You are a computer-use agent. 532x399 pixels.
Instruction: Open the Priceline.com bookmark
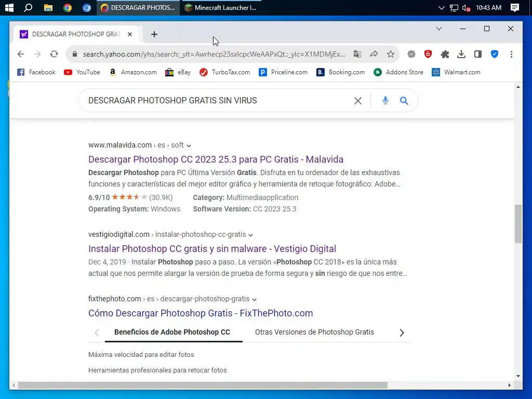coord(283,72)
